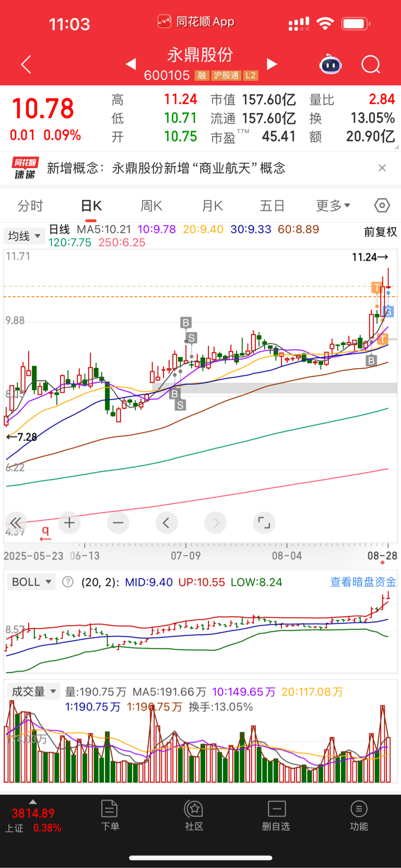Open the 成交量 indicator dropdown
The height and width of the screenshot is (868, 401).
pyautogui.click(x=33, y=691)
